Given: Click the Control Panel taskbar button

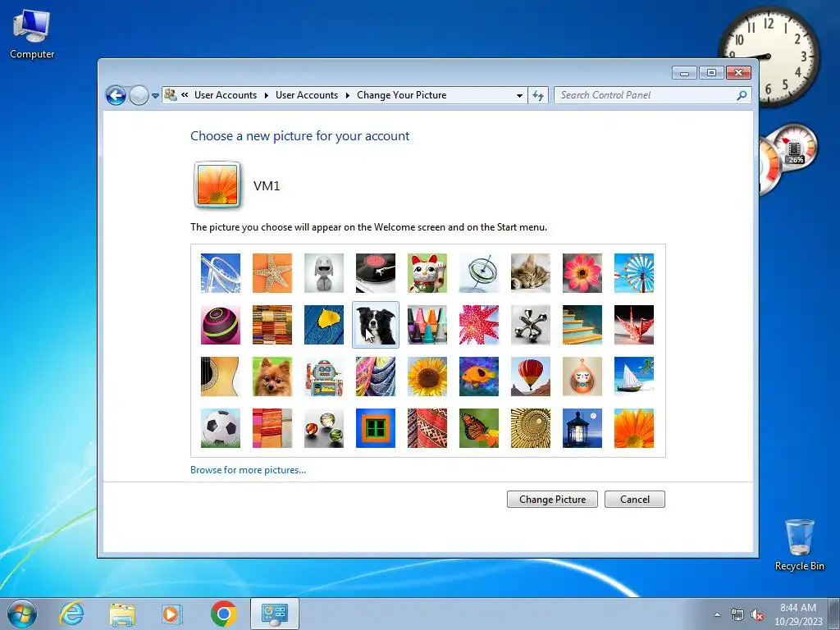Looking at the screenshot, I should pyautogui.click(x=274, y=614).
